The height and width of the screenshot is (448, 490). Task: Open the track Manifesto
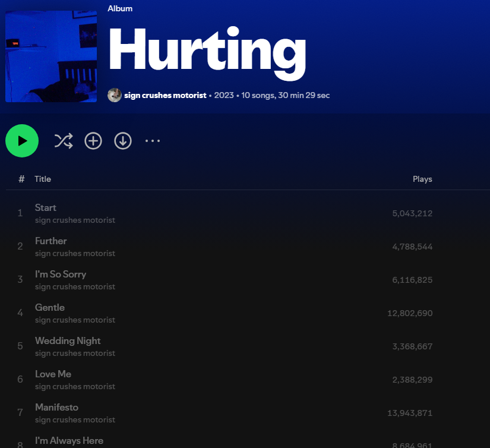[x=56, y=407]
